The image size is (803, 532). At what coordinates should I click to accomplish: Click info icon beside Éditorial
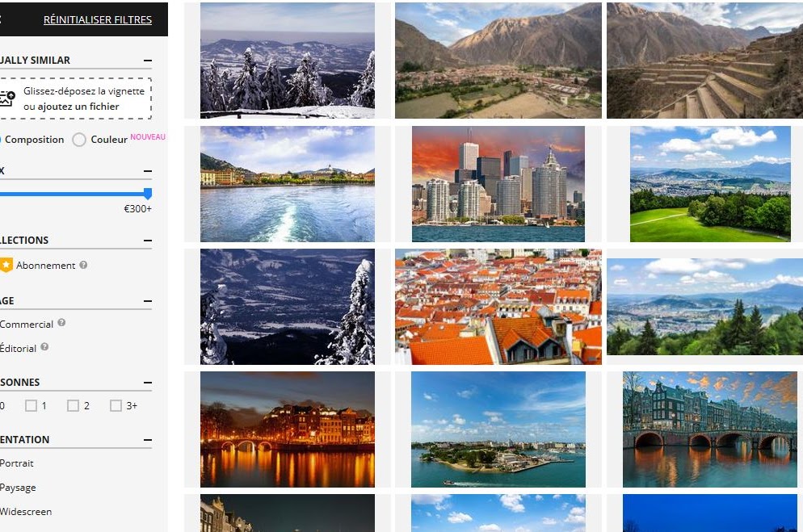(44, 347)
